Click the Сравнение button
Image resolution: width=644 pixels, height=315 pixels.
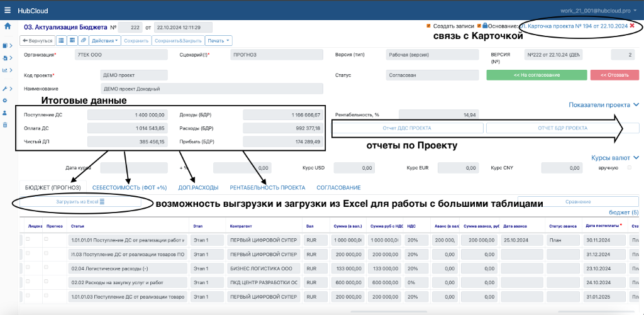[577, 202]
